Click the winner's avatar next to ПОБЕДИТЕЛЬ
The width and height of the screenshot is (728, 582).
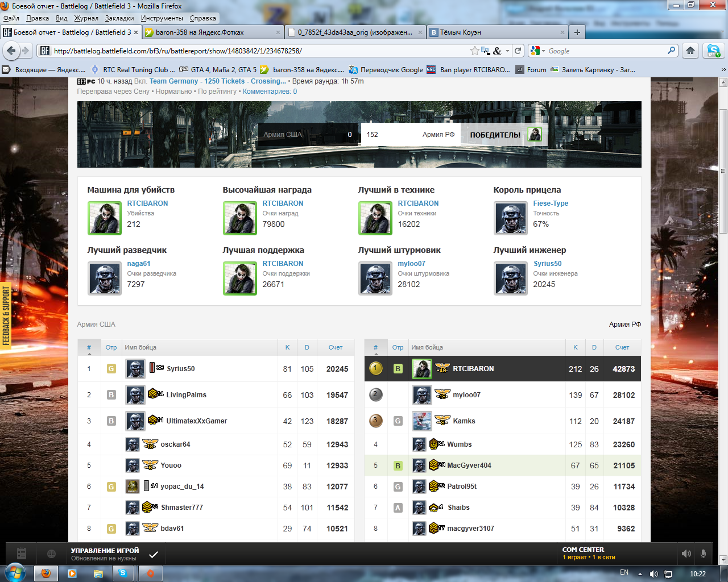point(534,135)
